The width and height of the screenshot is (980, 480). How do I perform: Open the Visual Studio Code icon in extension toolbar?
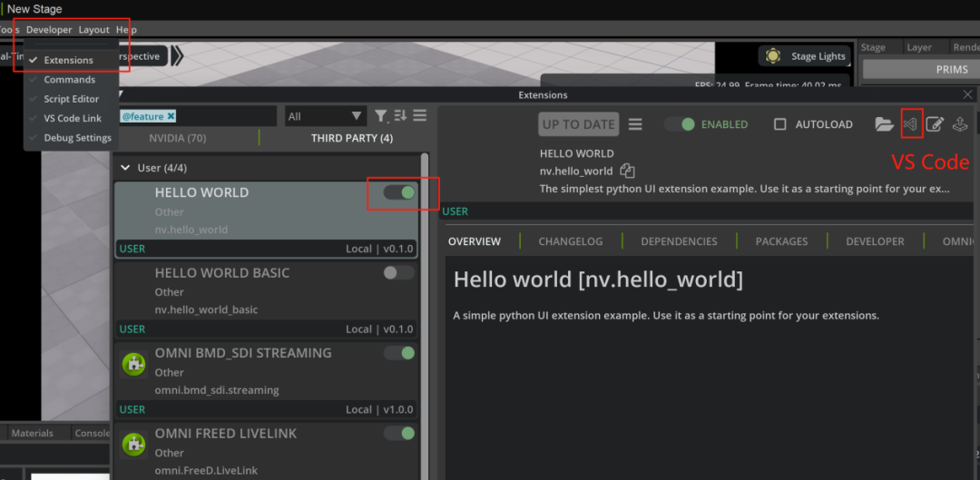tap(911, 123)
